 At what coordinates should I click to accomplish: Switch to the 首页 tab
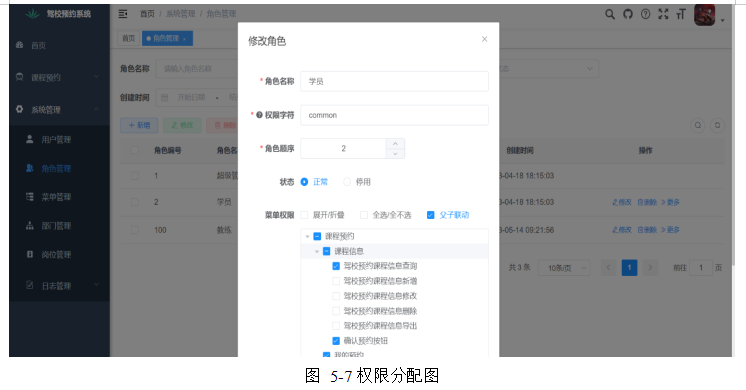pos(128,39)
